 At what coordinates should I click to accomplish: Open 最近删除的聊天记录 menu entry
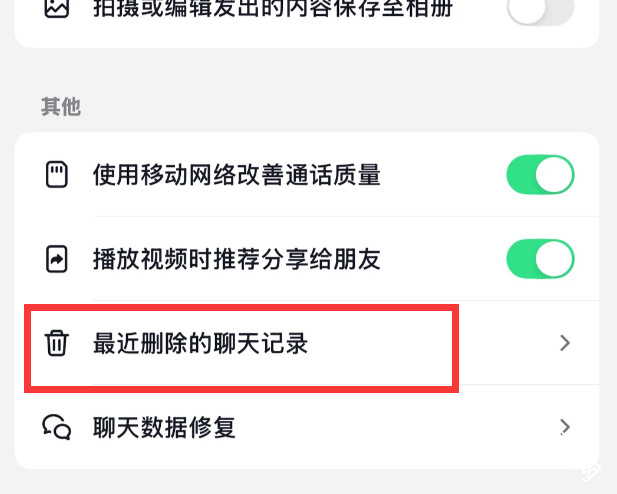200,344
